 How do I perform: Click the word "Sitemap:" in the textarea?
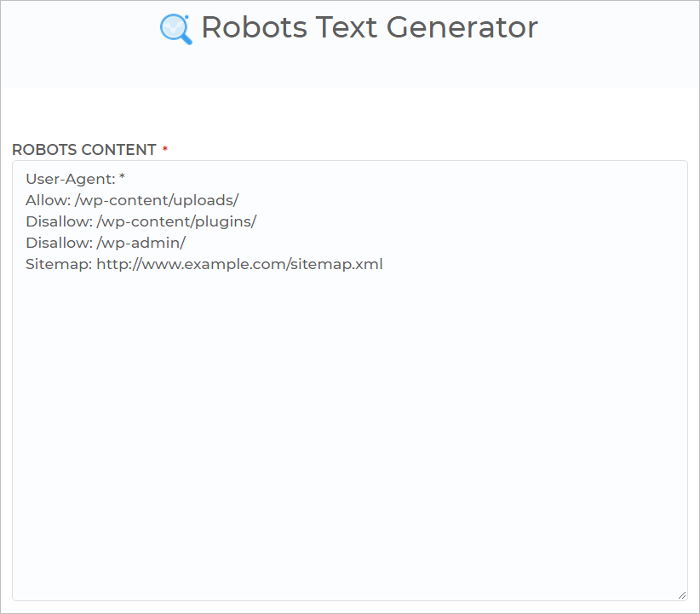59,264
